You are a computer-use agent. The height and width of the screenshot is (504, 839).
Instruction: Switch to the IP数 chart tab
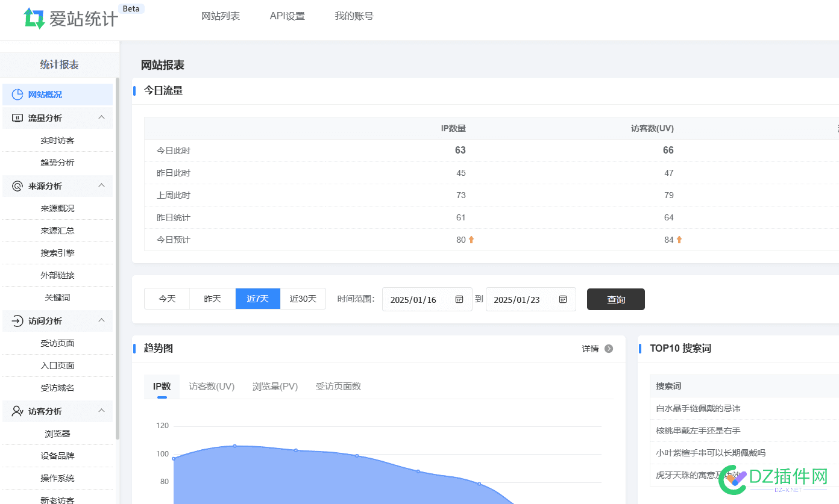162,387
